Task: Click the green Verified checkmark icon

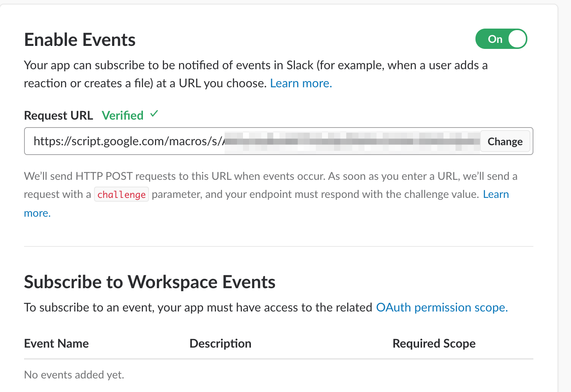Action: tap(154, 114)
